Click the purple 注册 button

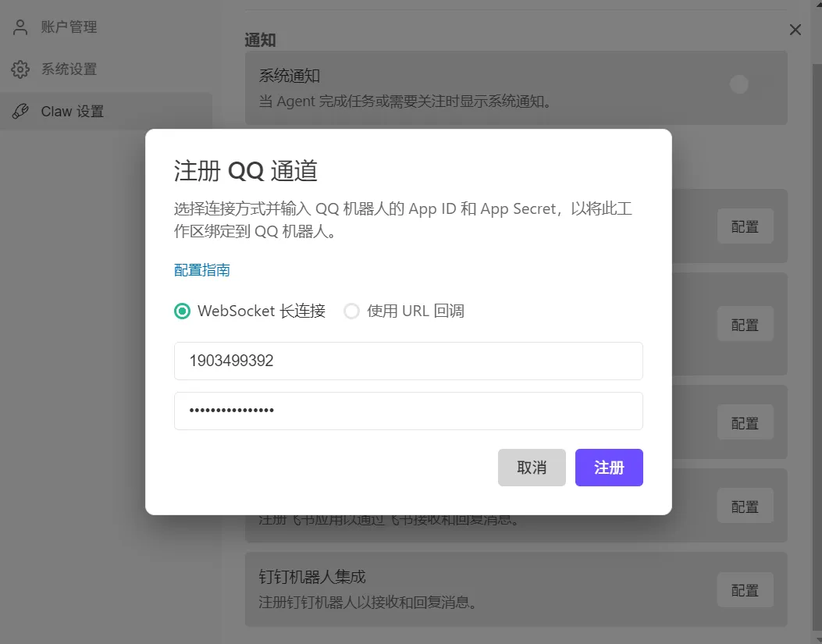pos(609,468)
